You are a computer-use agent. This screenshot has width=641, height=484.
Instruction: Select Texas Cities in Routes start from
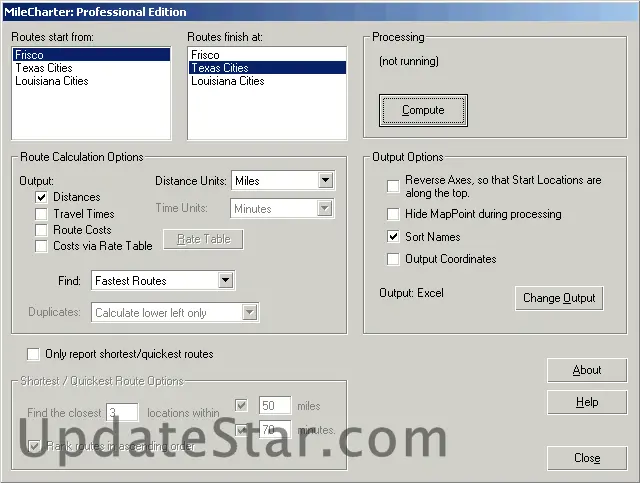point(91,68)
